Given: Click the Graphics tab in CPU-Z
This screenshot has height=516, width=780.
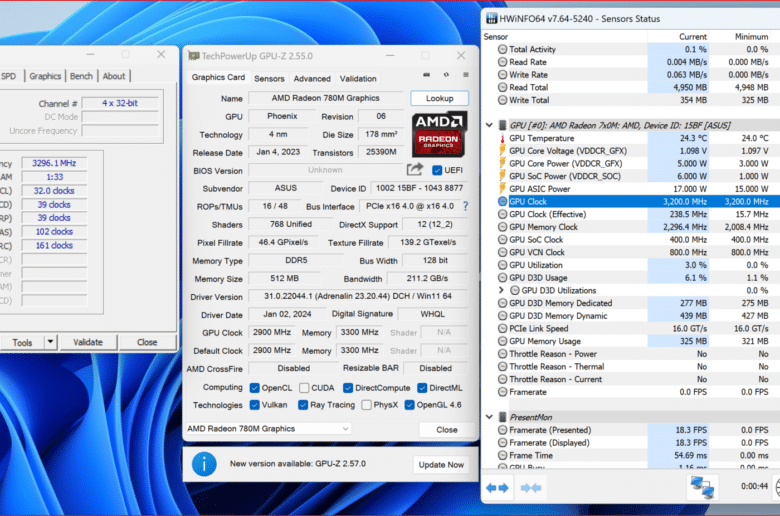Looking at the screenshot, I should pyautogui.click(x=45, y=76).
